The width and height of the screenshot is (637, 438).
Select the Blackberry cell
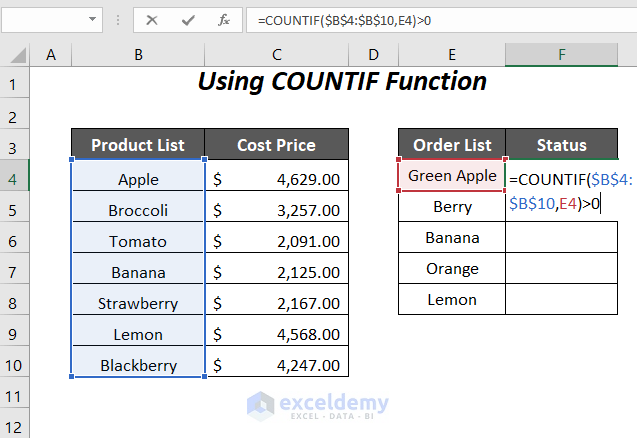point(138,365)
